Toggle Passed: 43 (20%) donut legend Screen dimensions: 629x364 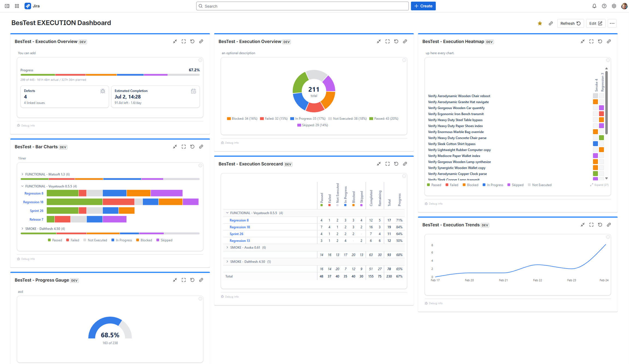coord(384,119)
